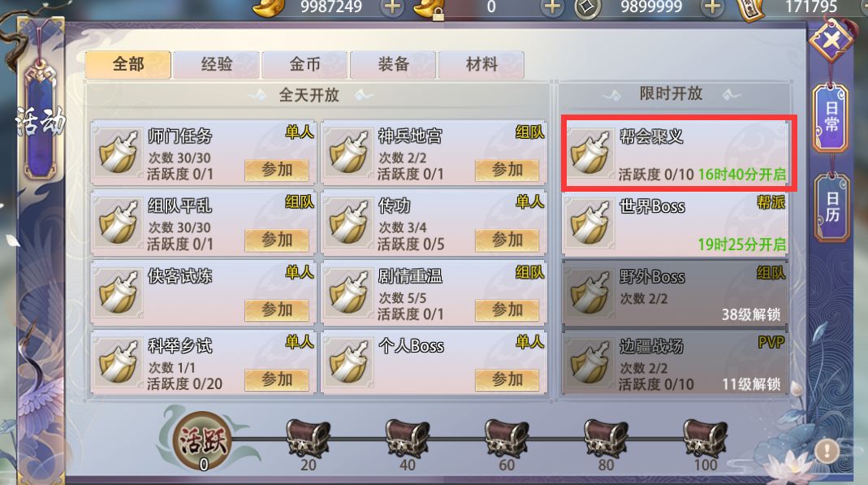This screenshot has height=485, width=868.
Task: Join the 神兵地宫 activity
Action: click(x=507, y=170)
